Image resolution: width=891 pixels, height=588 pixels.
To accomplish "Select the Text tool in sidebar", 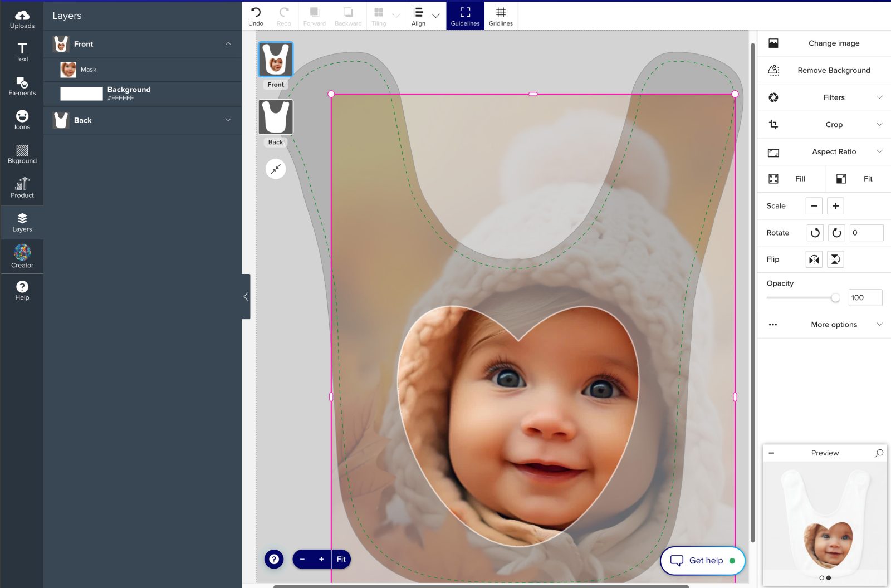I will tap(22, 52).
